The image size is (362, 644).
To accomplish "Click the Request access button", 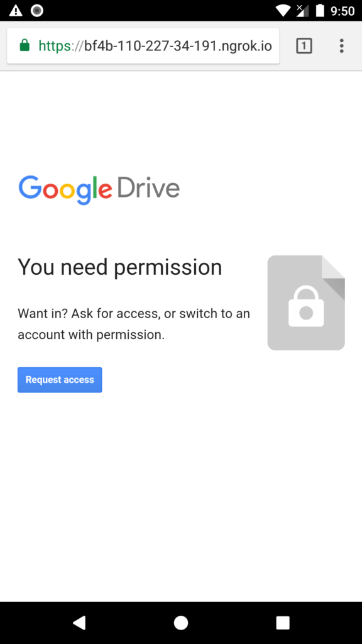I will pos(60,380).
